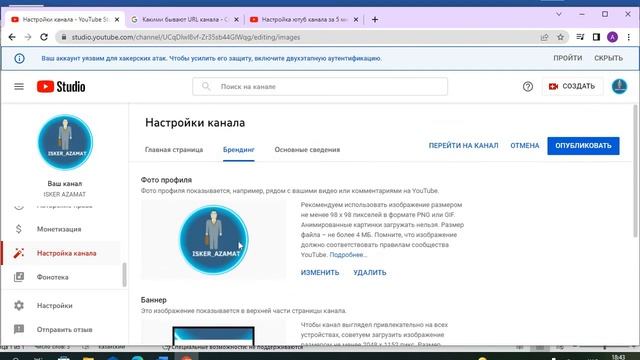Click the info icon in security banner
This screenshot has height=360, width=640.
[19, 58]
